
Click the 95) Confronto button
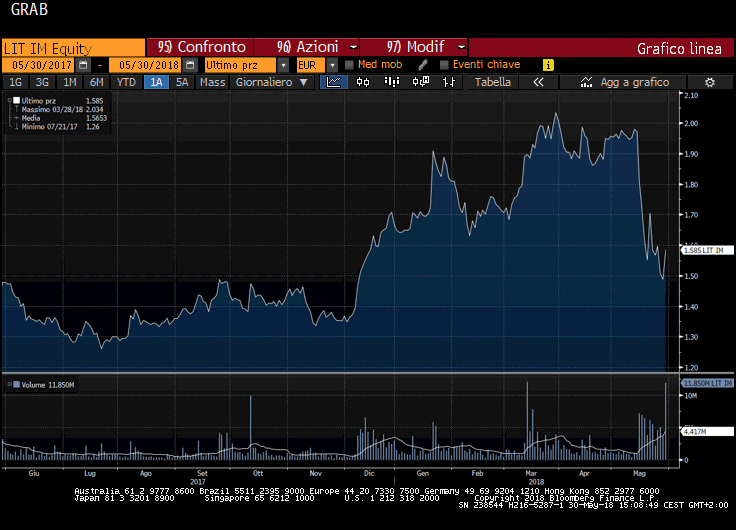pyautogui.click(x=201, y=47)
